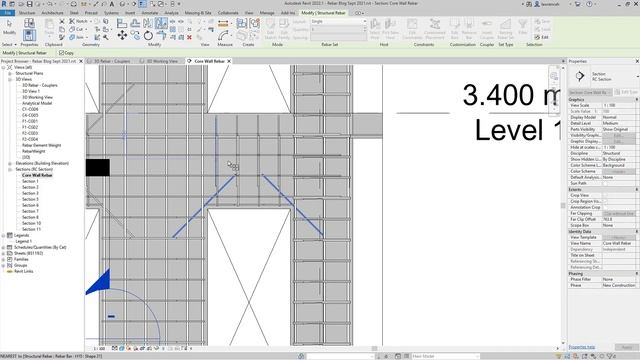Open the Annotate ribbon tab
This screenshot has width=640, height=360.
150,13
